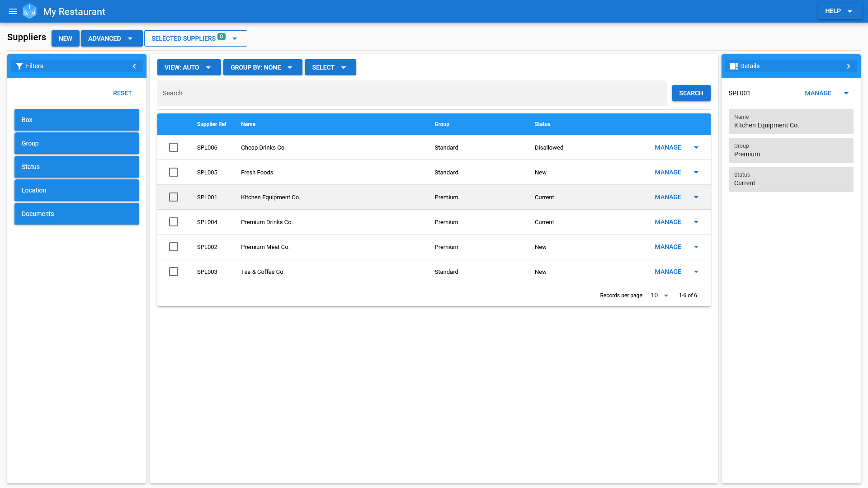
Task: Click the NEW supplier button
Action: [x=66, y=38]
